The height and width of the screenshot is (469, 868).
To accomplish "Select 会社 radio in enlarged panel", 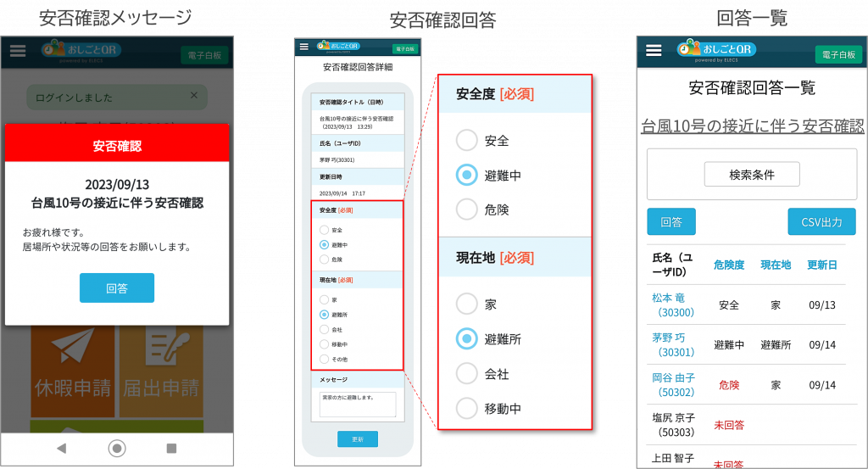I will [x=467, y=374].
